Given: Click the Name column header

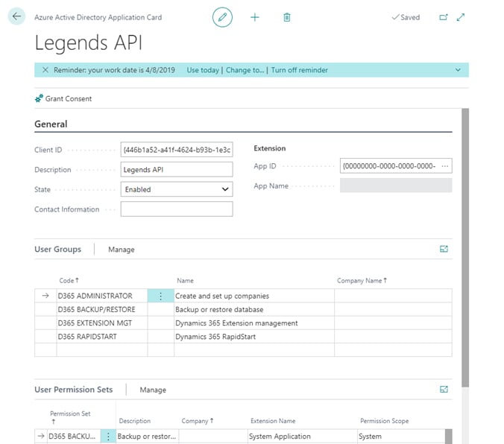Looking at the screenshot, I should tap(185, 280).
